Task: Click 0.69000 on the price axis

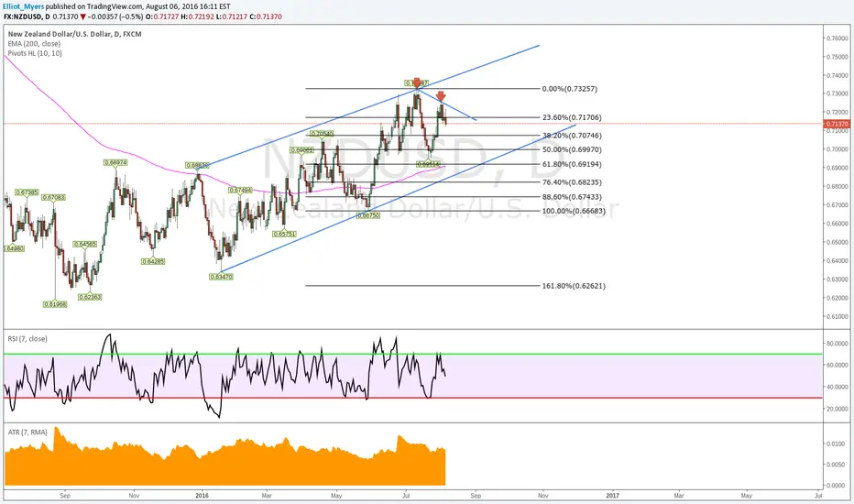Action: tap(838, 168)
